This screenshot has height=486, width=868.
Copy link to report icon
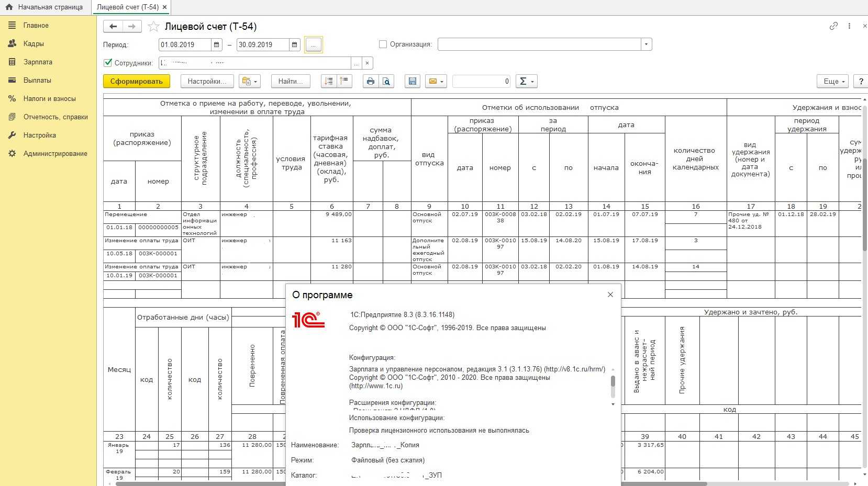(833, 26)
